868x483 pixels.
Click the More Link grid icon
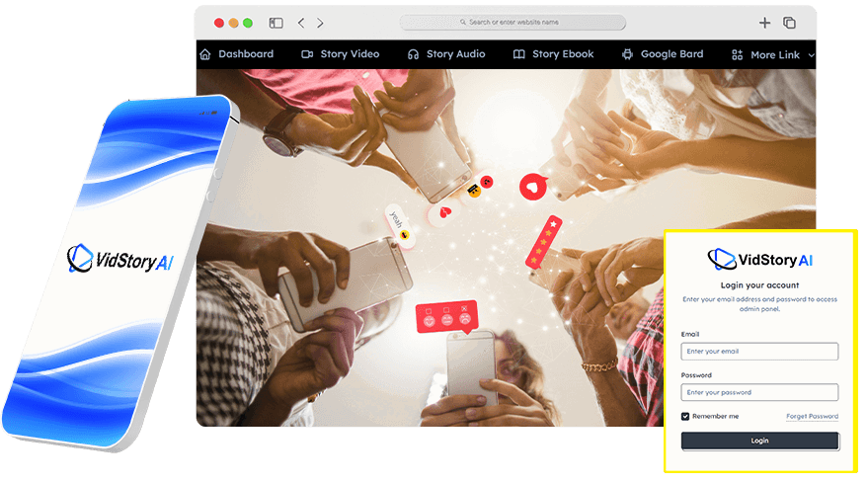pos(737,55)
